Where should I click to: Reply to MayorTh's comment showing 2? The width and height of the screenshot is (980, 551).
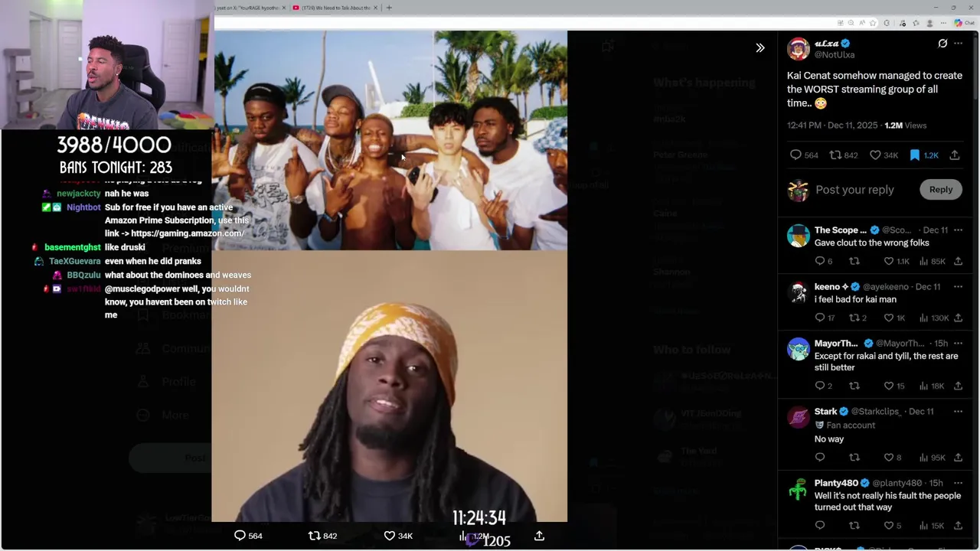tap(823, 386)
